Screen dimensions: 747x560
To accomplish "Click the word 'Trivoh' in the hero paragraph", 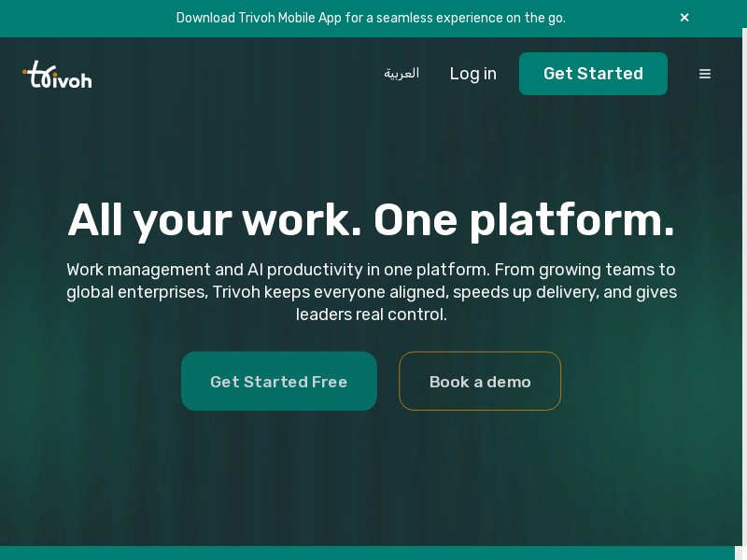I will (235, 292).
